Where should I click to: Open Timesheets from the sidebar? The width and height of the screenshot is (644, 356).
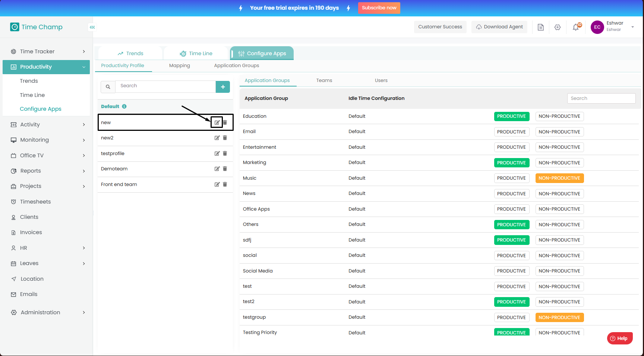(x=35, y=202)
